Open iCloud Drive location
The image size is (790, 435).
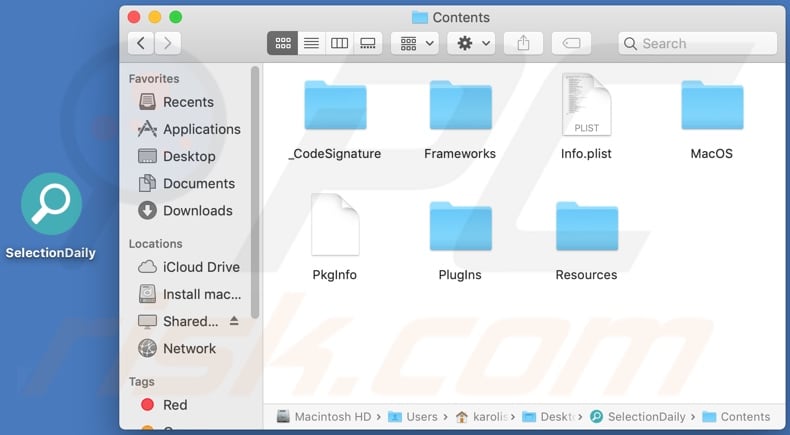(188, 267)
